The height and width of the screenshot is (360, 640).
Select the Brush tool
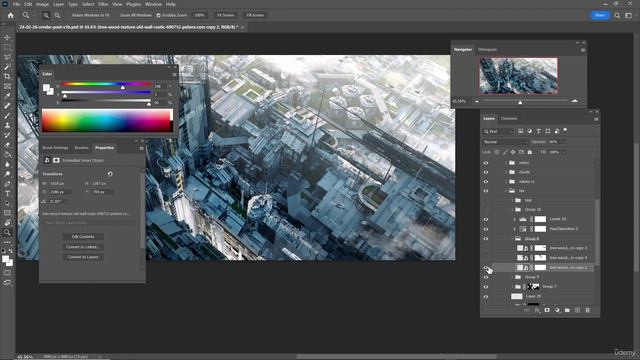(7, 116)
